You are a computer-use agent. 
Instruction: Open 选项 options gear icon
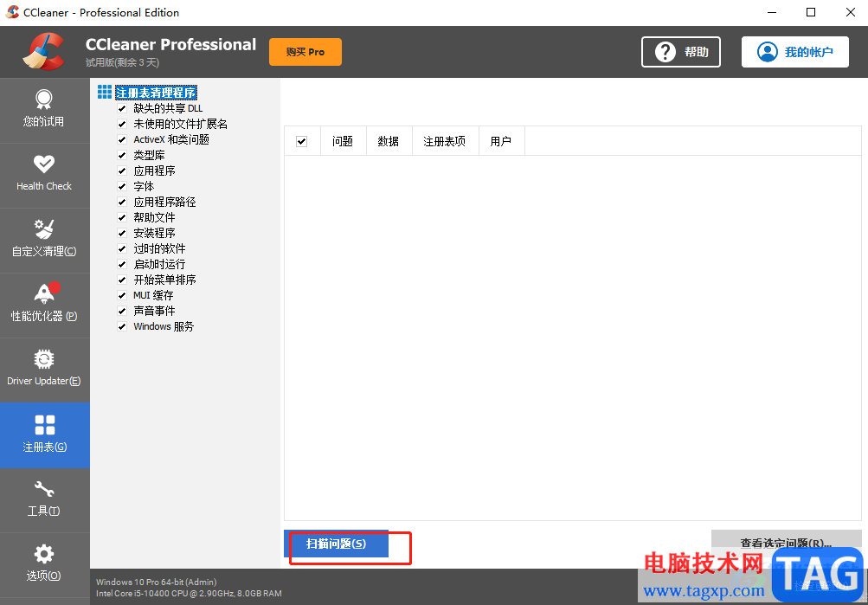tap(44, 554)
